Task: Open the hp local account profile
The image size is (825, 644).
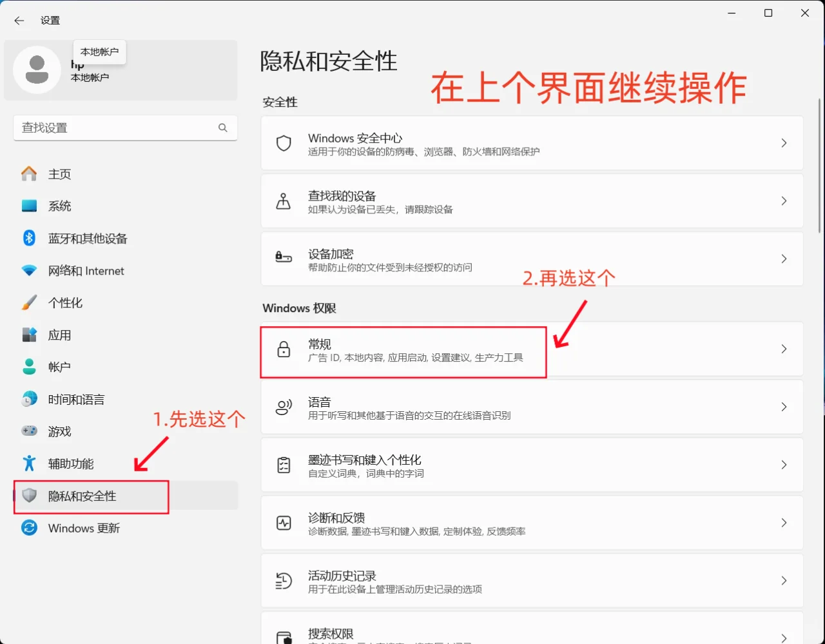Action: (x=121, y=70)
